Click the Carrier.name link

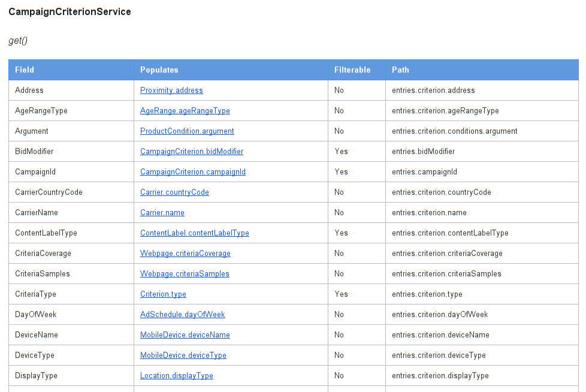click(x=162, y=213)
